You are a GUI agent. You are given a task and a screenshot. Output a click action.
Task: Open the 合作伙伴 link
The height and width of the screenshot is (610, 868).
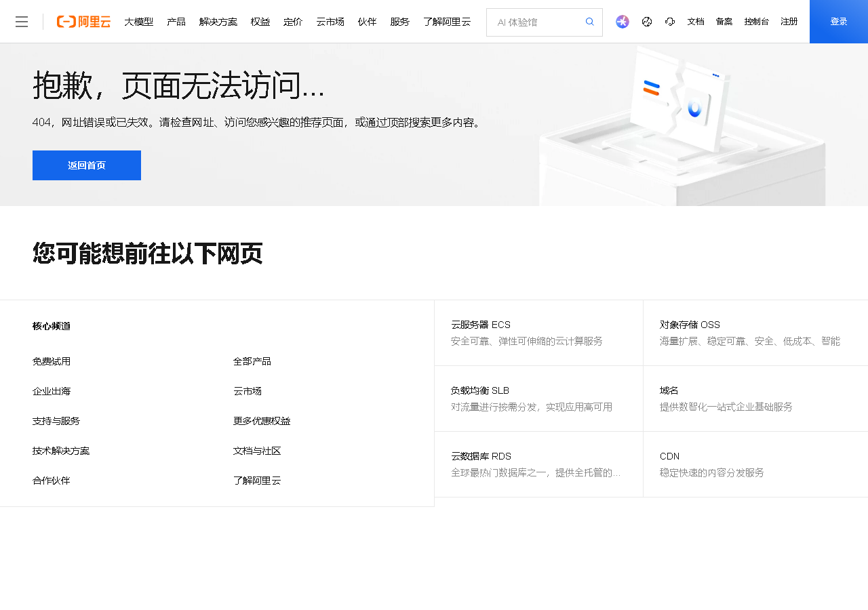[x=52, y=481]
